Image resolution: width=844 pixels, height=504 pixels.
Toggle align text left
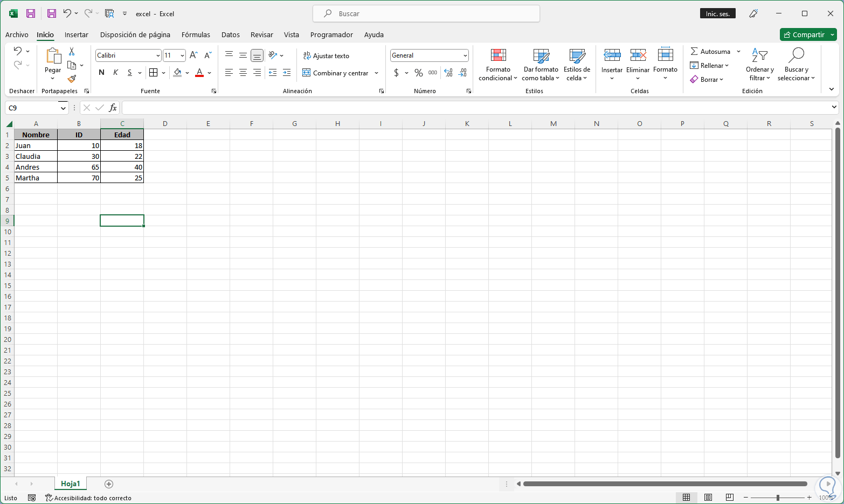point(229,73)
